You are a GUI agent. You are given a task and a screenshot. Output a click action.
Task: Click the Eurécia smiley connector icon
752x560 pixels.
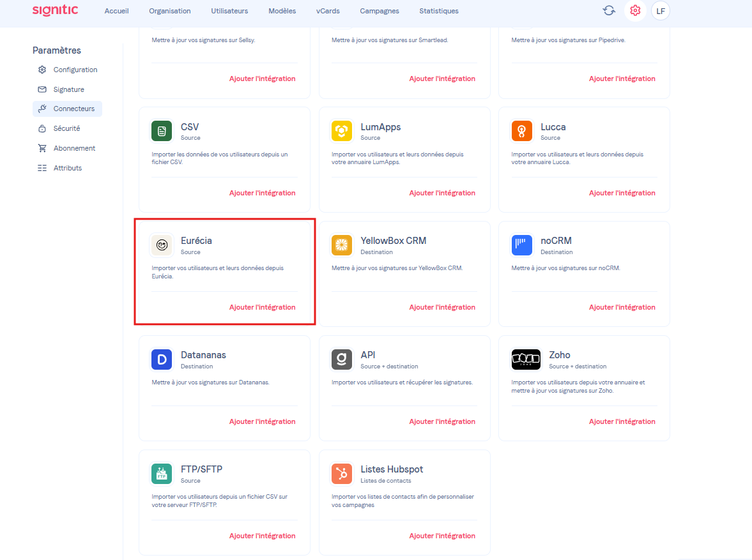pyautogui.click(x=162, y=245)
